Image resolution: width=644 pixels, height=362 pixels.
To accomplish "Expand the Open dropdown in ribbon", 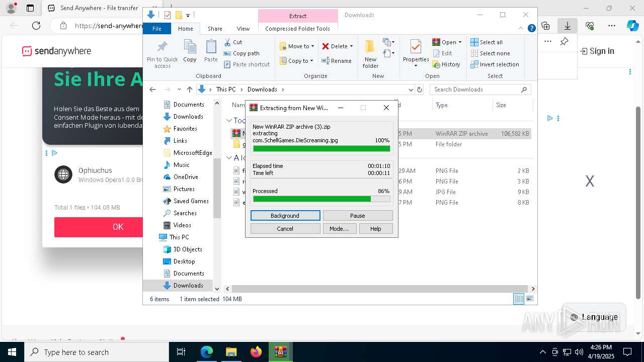I will tap(459, 42).
